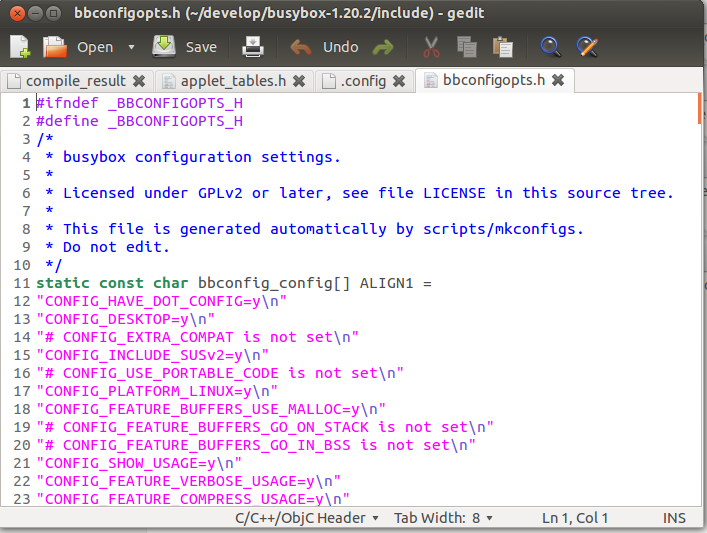Click the 'Do not edit.' comment line
Image resolution: width=707 pixels, height=533 pixels.
[107, 247]
